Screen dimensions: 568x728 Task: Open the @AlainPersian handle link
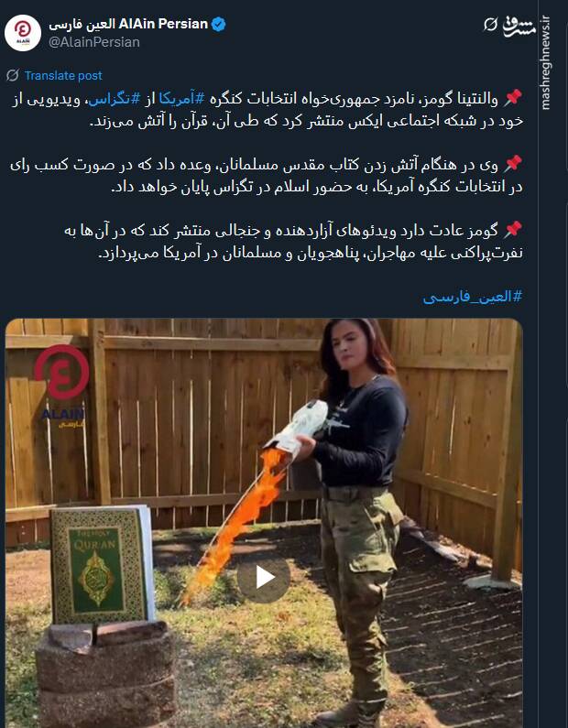click(x=94, y=42)
